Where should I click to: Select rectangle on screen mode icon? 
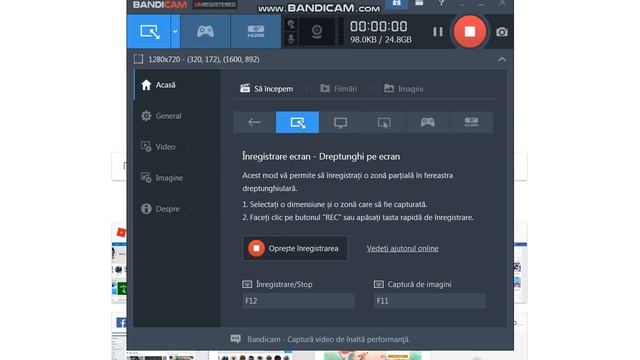tap(298, 122)
